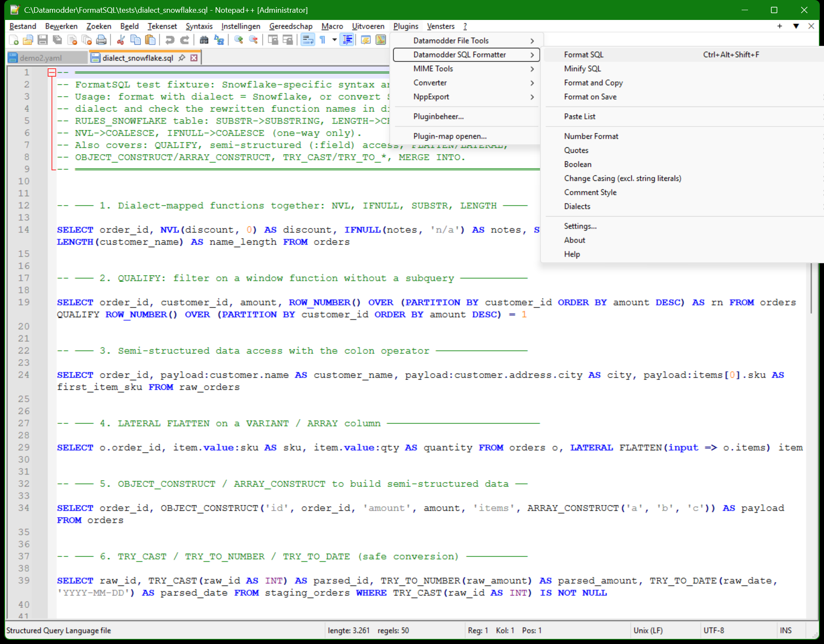824x644 pixels.
Task: Open the Uitvoeren menu
Action: point(368,26)
